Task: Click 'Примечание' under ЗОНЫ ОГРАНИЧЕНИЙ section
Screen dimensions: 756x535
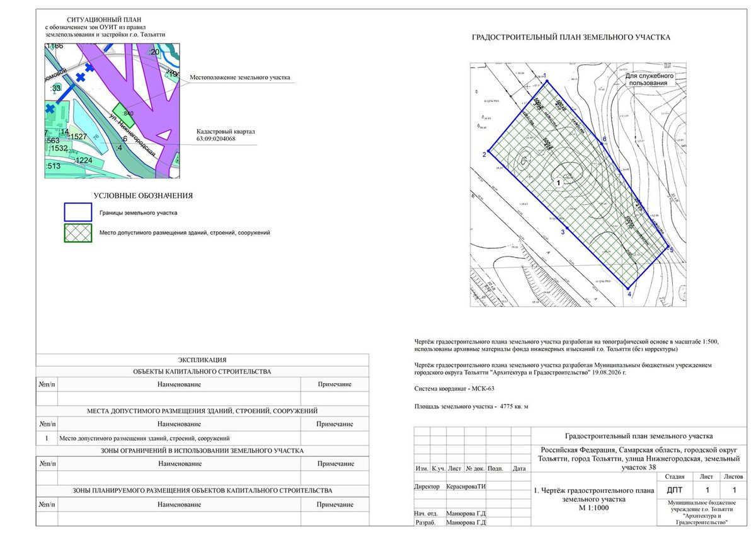Action: point(335,464)
